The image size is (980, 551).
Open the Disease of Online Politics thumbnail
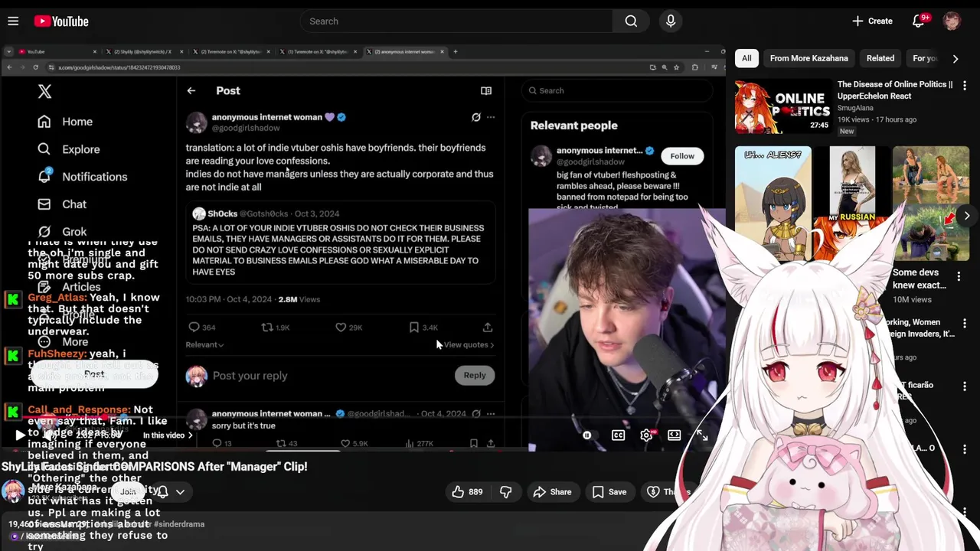tap(783, 106)
